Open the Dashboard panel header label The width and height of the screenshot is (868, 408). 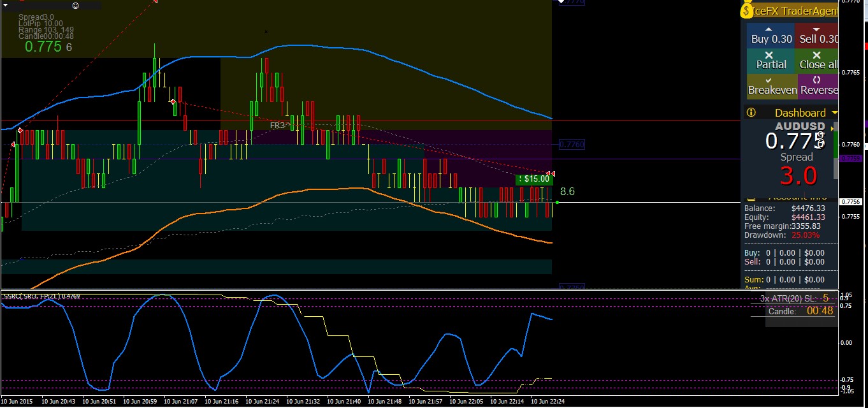pos(800,113)
